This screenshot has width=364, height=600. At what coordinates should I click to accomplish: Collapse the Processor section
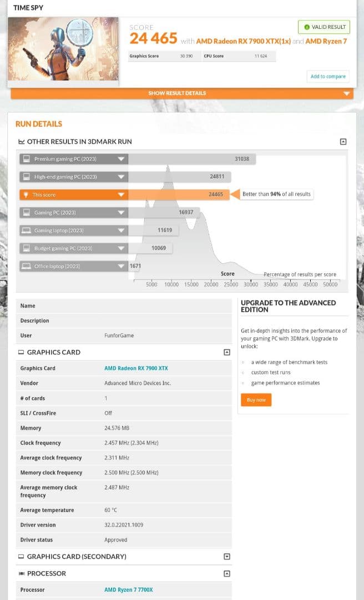tap(226, 573)
